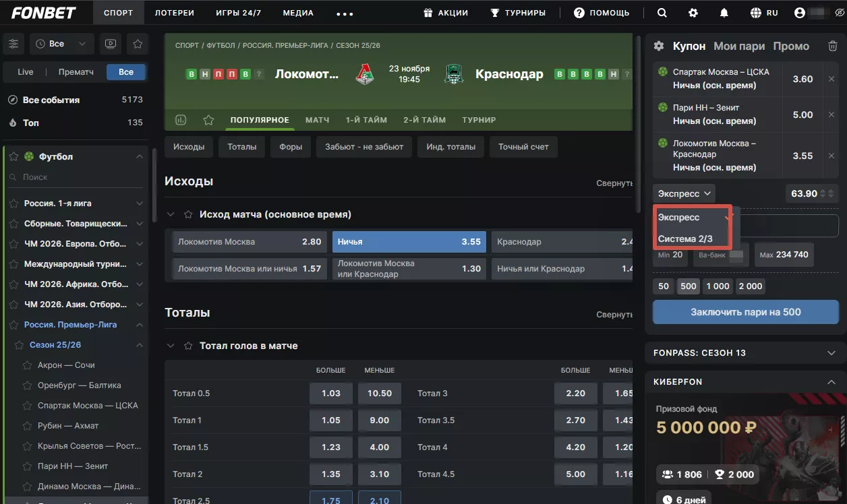Toggle the Live events filter
The image size is (847, 504).
point(26,72)
